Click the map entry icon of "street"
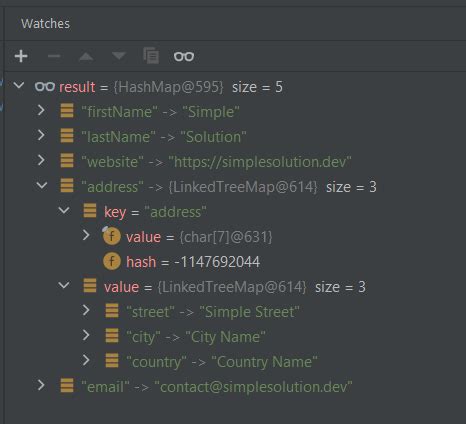 pos(112,311)
